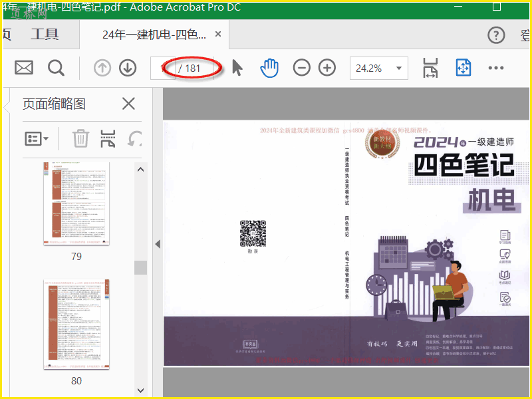Click the QR code on the cover page

(x=253, y=233)
